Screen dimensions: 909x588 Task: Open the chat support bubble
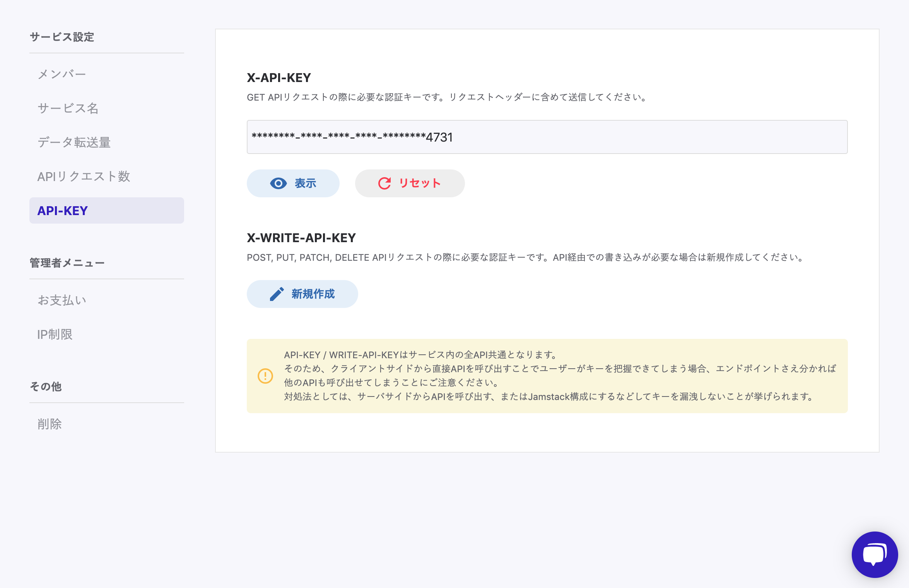click(875, 554)
